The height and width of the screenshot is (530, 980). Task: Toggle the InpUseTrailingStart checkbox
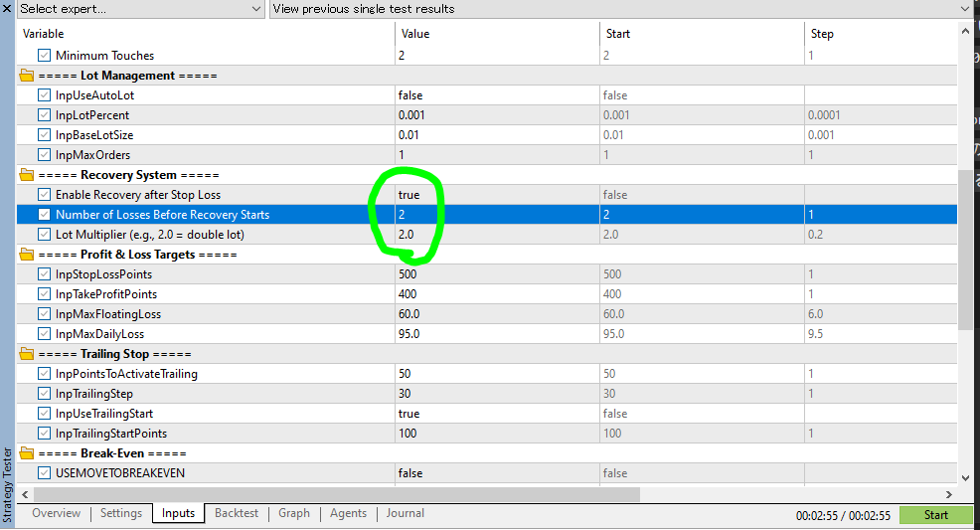click(x=44, y=413)
